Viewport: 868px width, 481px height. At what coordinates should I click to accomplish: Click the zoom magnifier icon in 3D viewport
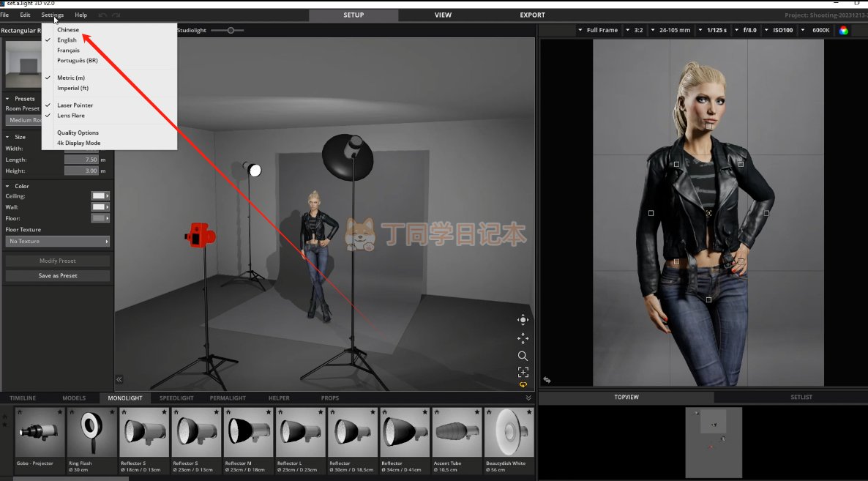pos(523,356)
